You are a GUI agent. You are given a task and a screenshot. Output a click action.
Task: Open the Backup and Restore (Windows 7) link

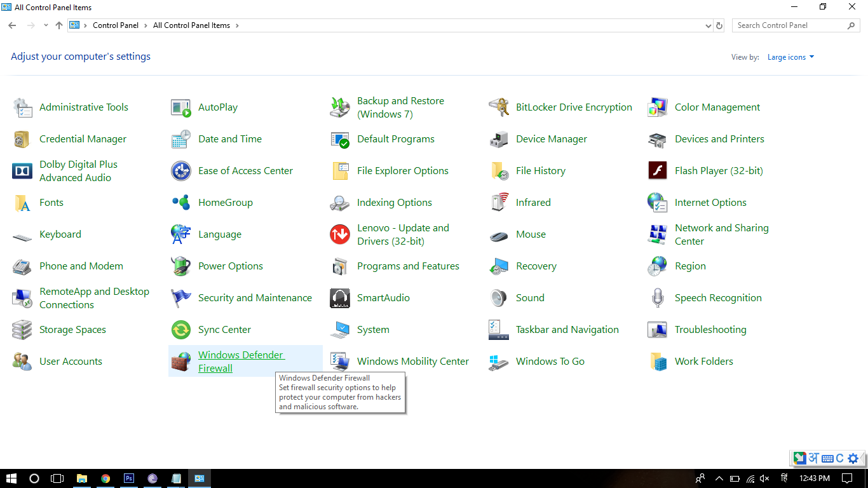point(400,107)
